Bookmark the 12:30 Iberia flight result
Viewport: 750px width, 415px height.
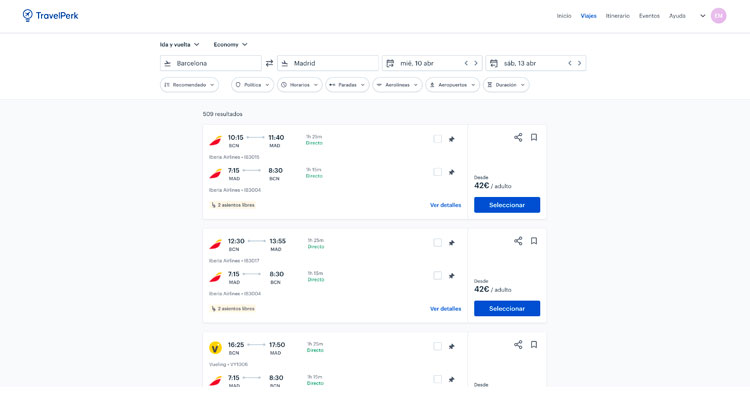click(x=534, y=241)
